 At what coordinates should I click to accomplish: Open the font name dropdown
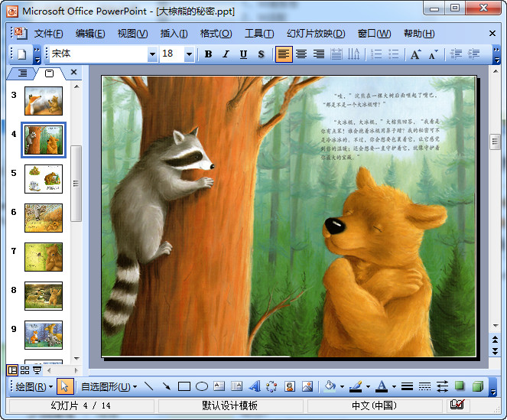(152, 54)
